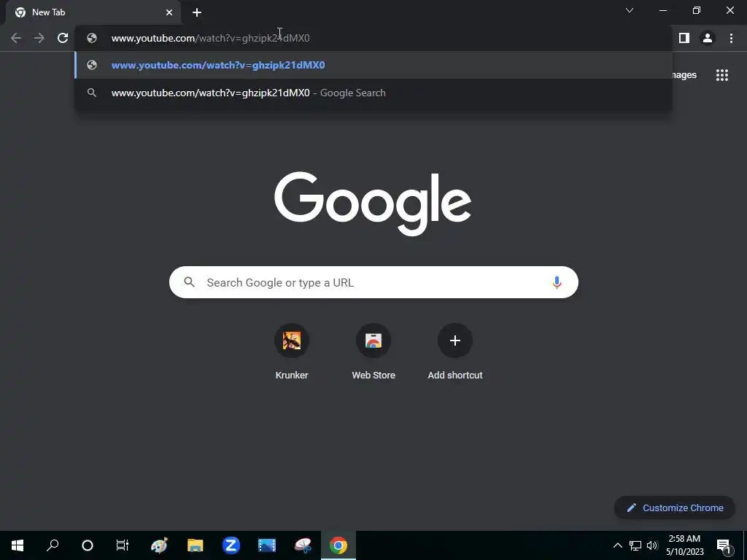Open the Krunker shortcut

(292, 352)
